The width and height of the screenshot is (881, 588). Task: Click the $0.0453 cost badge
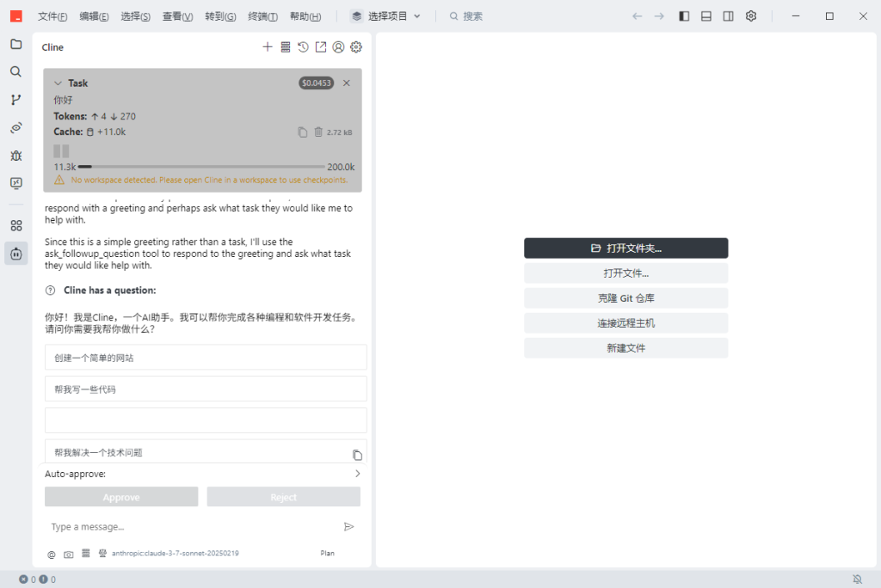click(x=317, y=83)
